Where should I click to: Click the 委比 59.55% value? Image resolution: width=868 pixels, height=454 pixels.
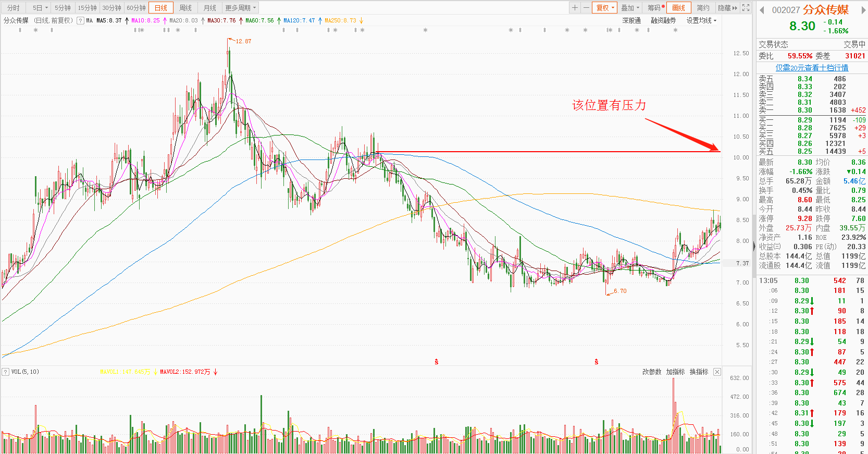click(800, 56)
